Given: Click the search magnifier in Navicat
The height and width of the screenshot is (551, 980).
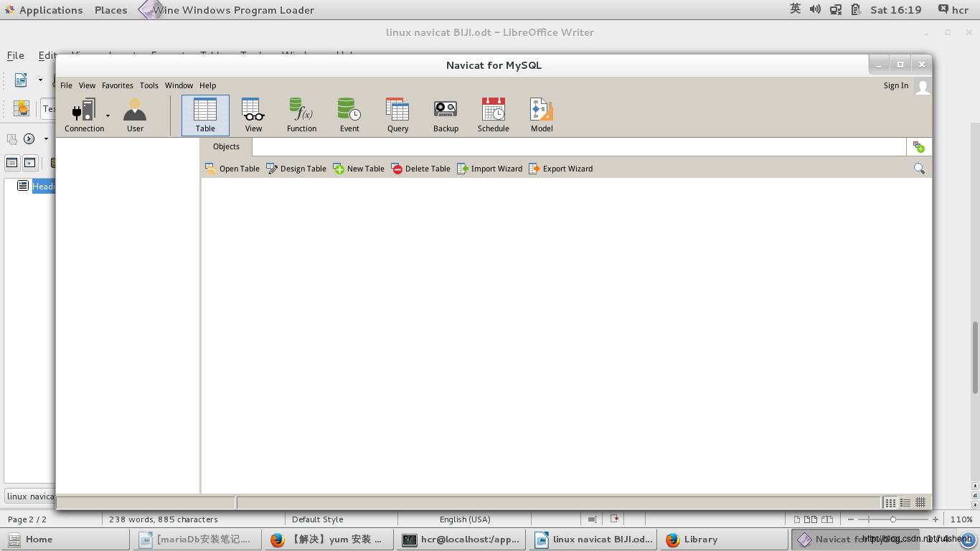Looking at the screenshot, I should click(x=919, y=169).
